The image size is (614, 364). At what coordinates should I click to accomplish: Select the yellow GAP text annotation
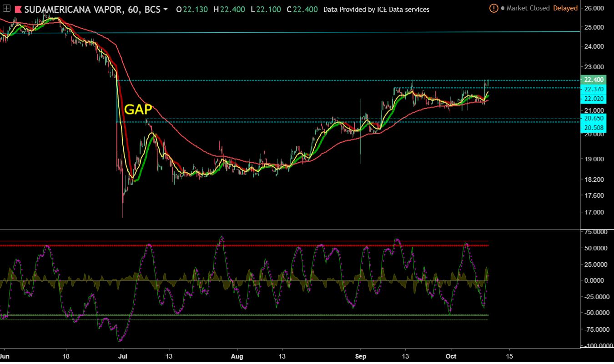click(138, 110)
